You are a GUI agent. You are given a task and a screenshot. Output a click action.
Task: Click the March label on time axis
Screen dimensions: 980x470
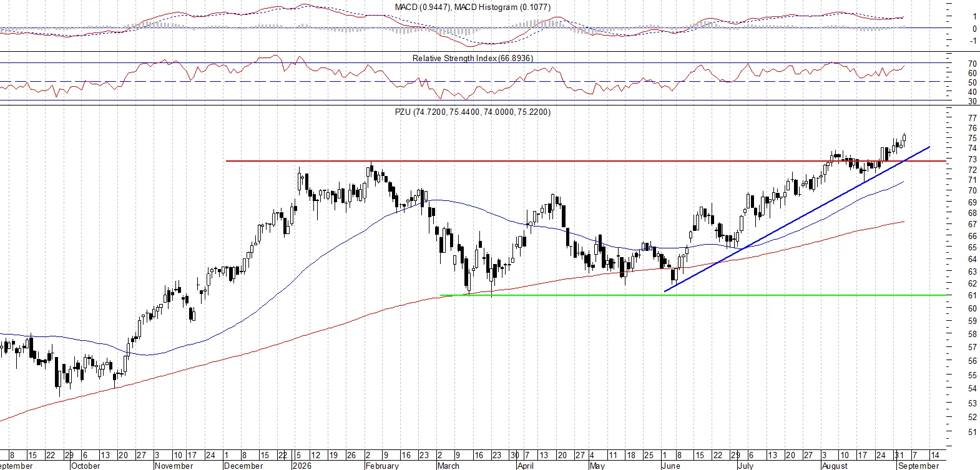[x=448, y=466]
